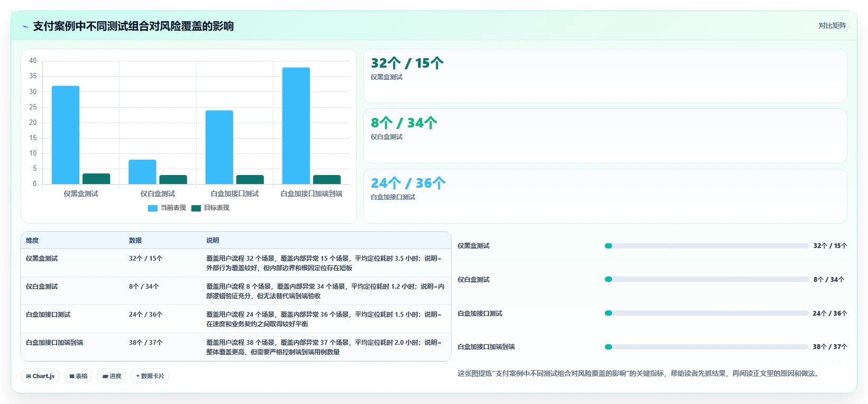868x404 pixels.
Task: Click the 8个 / 34个 data card
Action: coord(605,136)
